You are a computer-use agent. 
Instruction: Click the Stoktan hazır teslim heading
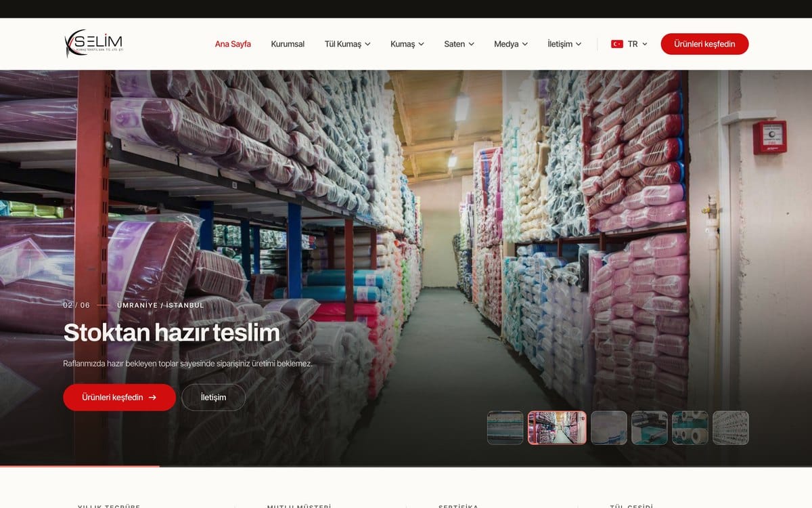pyautogui.click(x=171, y=333)
